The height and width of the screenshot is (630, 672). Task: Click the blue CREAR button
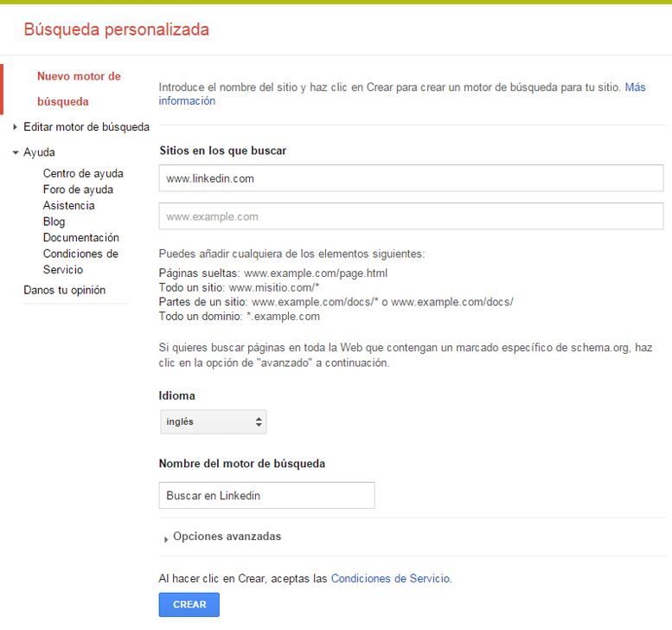pyautogui.click(x=189, y=604)
